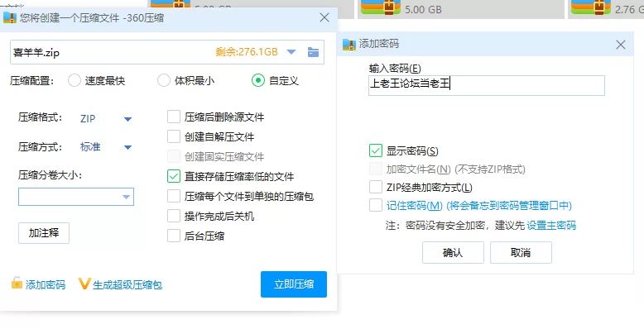Uncheck 显示密码(S) checkbox
The image size is (644, 329).
click(x=376, y=150)
